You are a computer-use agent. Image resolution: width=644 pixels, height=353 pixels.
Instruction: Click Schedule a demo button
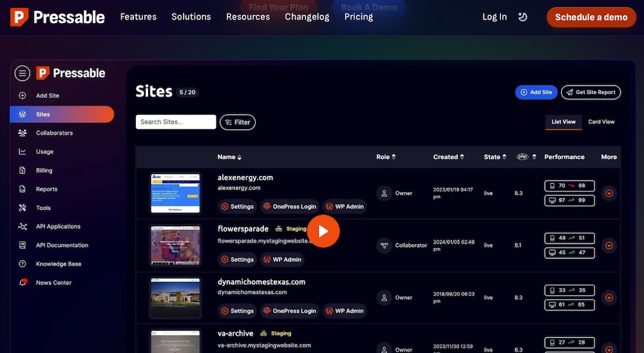(591, 17)
